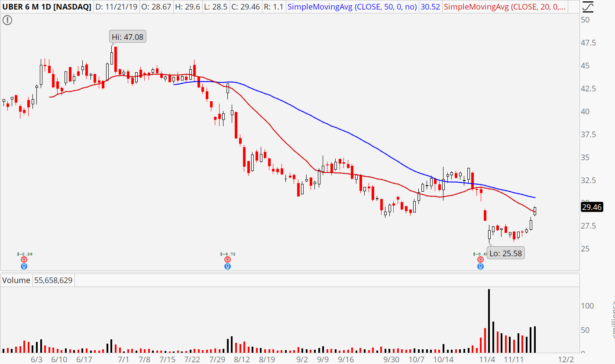This screenshot has height=364, width=615.
Task: Click the 25 price axis label
Action: 585,249
